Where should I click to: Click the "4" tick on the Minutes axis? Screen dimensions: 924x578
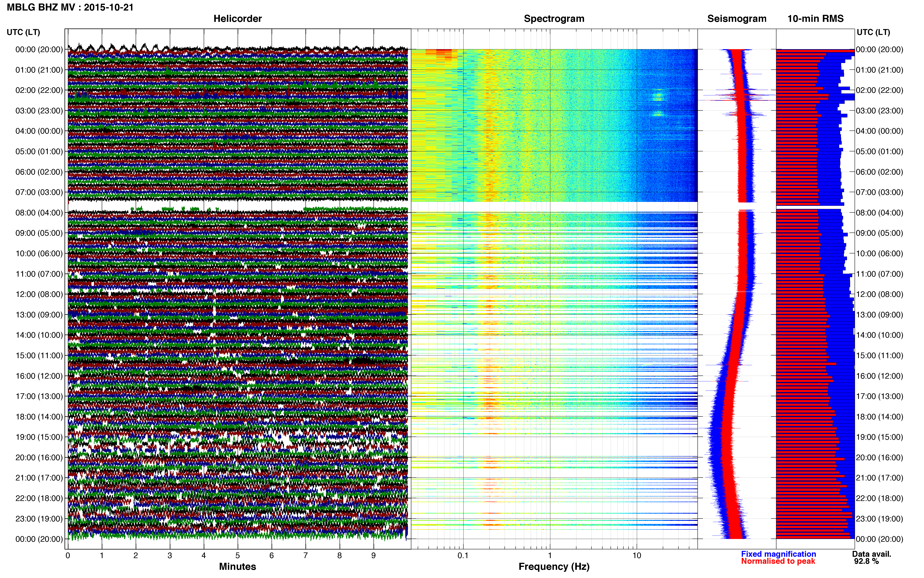click(x=204, y=556)
